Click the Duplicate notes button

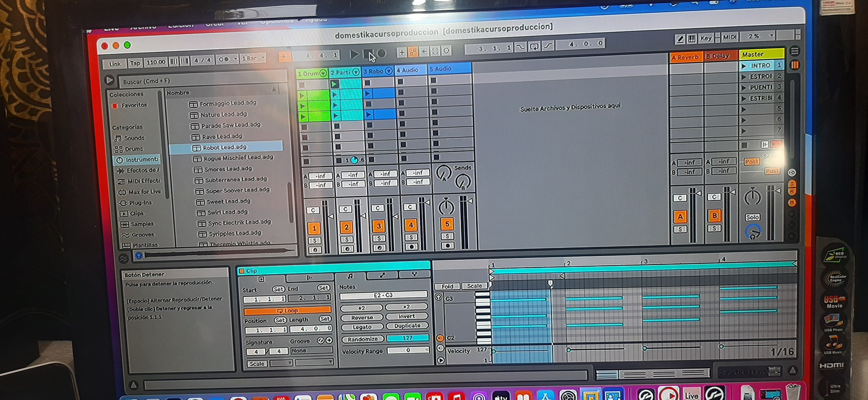click(407, 326)
